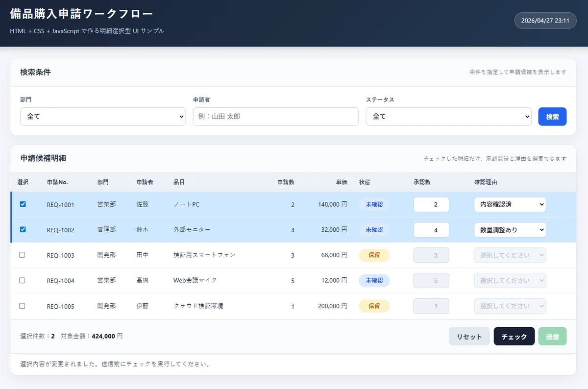Open the 確認理由 dropdown for REQ-1001

click(x=510, y=204)
